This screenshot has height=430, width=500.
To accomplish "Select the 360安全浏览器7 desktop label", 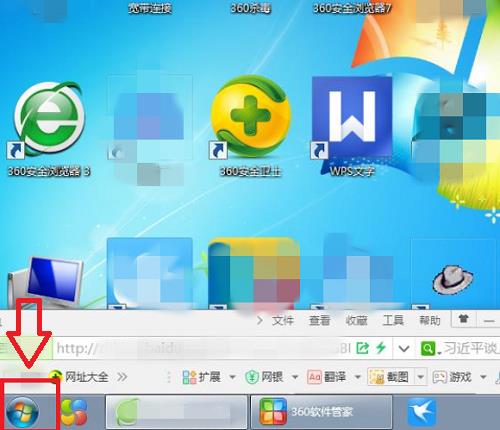I will pos(352,8).
